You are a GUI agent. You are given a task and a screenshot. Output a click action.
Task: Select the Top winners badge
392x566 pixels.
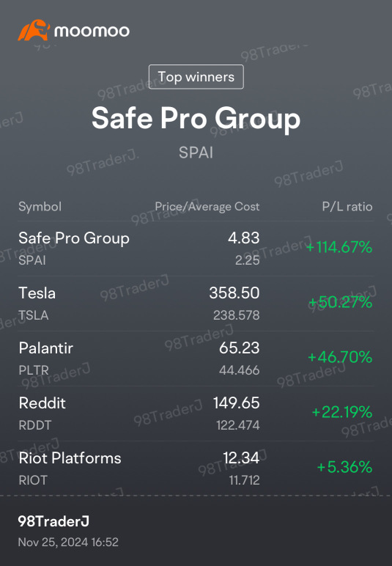point(196,76)
